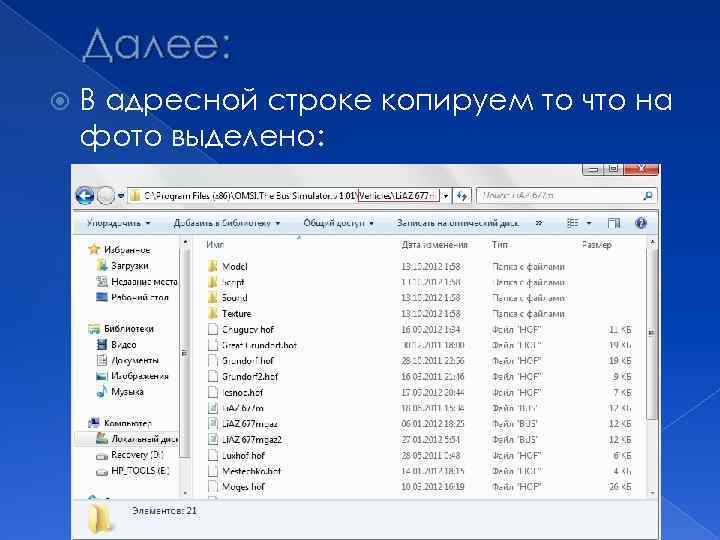Click the search box for LiAZ 677m
The height and width of the screenshot is (540, 720).
click(x=567, y=196)
